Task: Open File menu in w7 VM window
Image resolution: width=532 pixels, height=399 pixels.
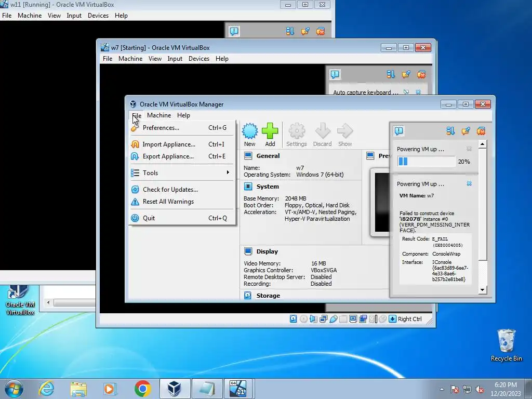Action: pyautogui.click(x=108, y=59)
